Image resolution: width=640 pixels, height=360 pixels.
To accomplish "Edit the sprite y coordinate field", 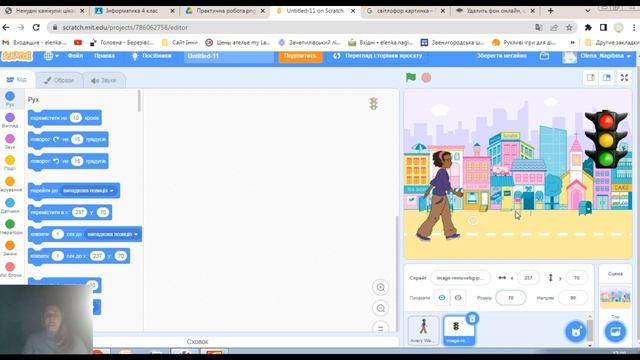I will click(x=576, y=278).
